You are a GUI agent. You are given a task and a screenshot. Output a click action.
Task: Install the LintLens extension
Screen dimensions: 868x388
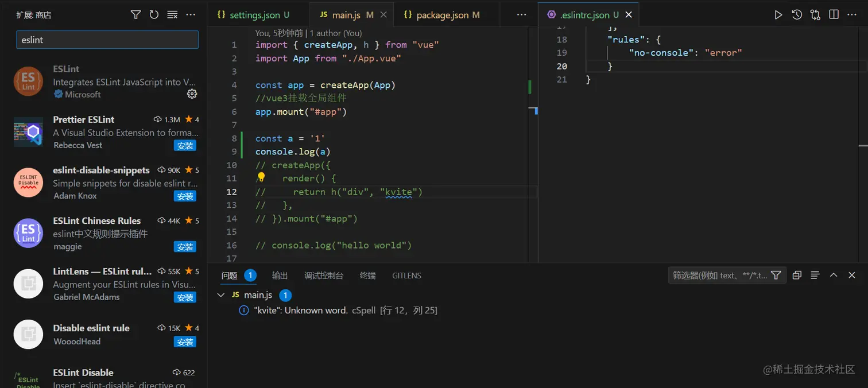(185, 297)
